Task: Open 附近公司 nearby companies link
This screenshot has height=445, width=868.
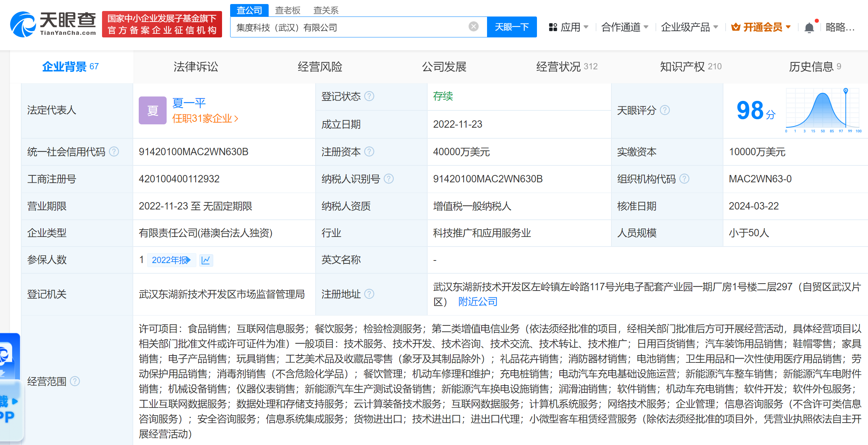Action: click(x=478, y=302)
